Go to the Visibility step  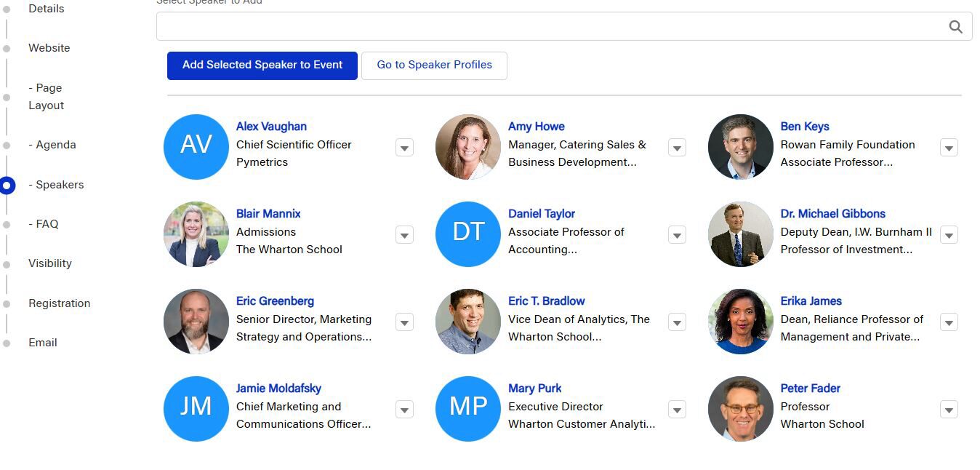(50, 263)
